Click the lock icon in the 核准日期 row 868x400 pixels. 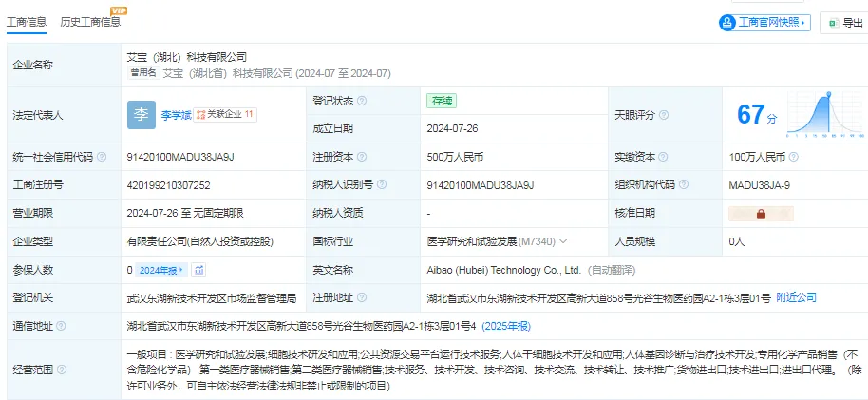tap(761, 214)
